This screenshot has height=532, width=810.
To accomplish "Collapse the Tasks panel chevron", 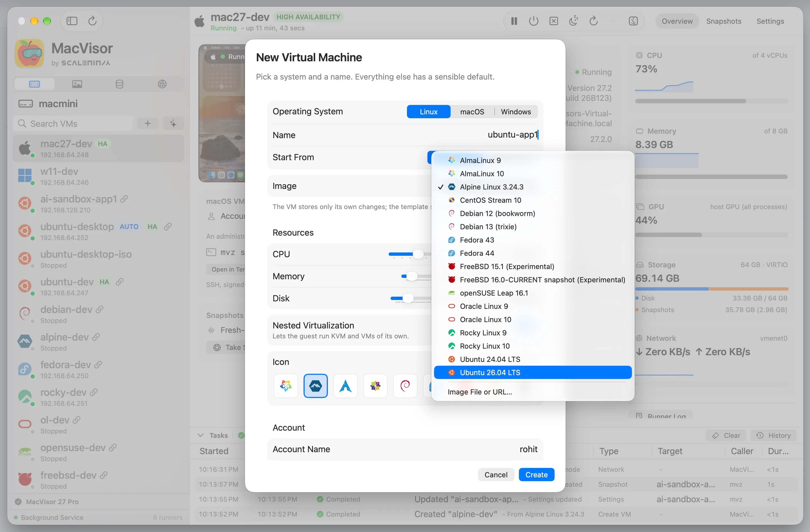I will 201,435.
